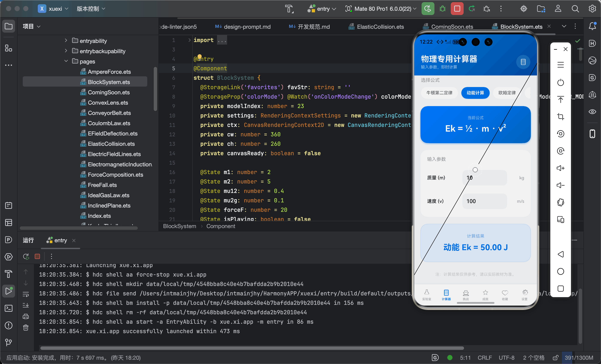Select 牛顿第二定律 formula chip

439,93
